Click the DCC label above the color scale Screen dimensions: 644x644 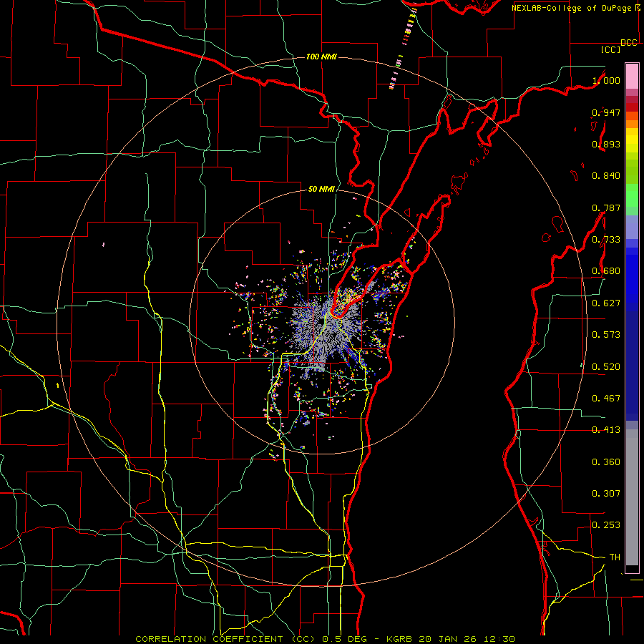tap(628, 43)
